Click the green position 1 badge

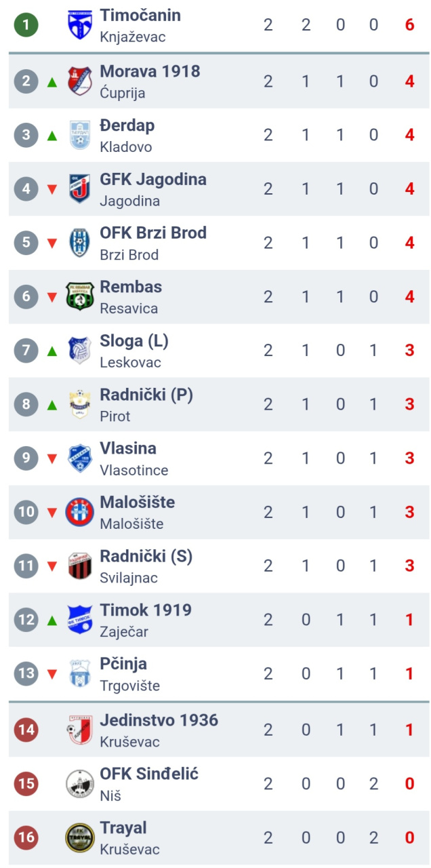pyautogui.click(x=26, y=25)
